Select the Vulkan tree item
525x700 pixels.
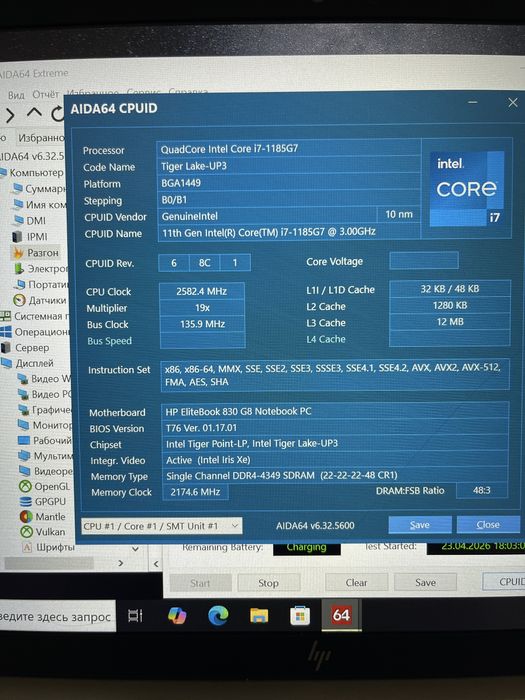tap(50, 532)
